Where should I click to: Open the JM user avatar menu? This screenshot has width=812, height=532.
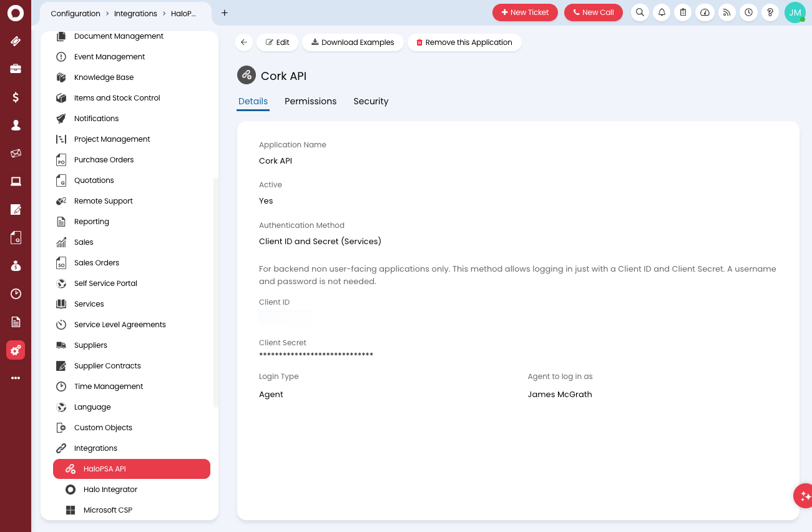click(x=795, y=12)
